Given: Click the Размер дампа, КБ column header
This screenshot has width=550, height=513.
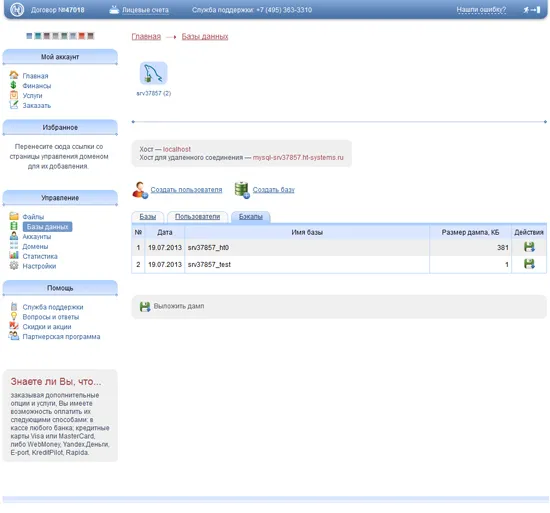Looking at the screenshot, I should 470,232.
